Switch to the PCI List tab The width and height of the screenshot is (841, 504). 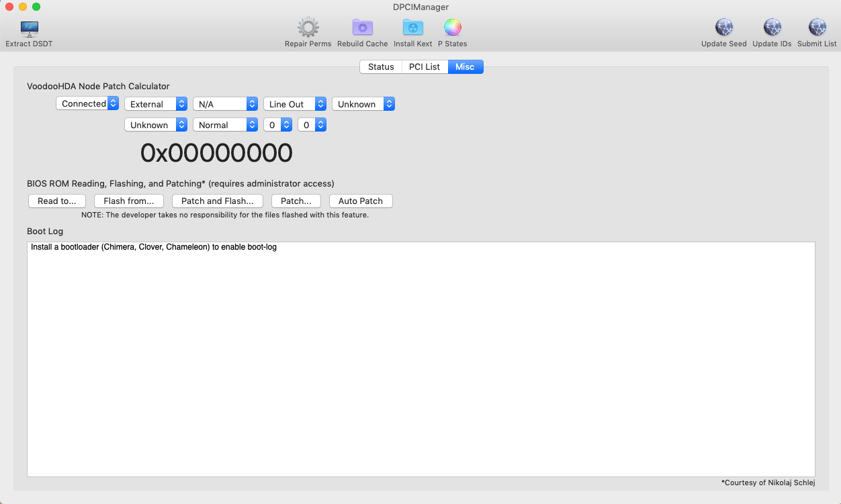click(425, 66)
